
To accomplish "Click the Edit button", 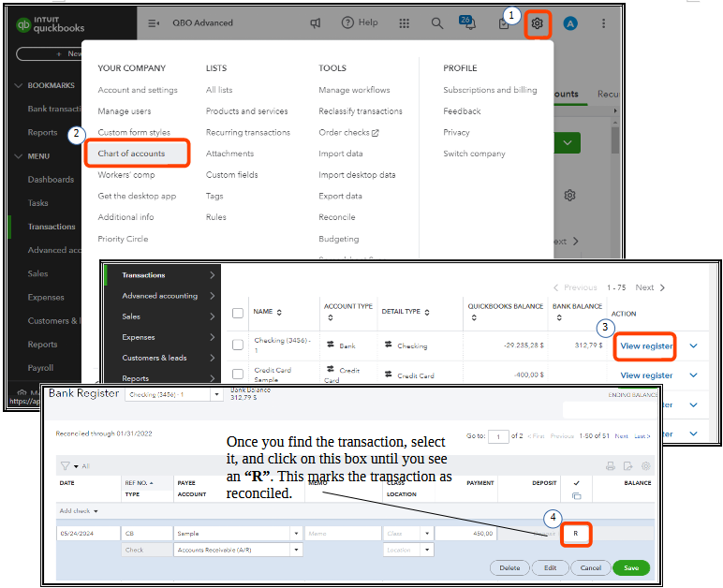I will tap(550, 567).
